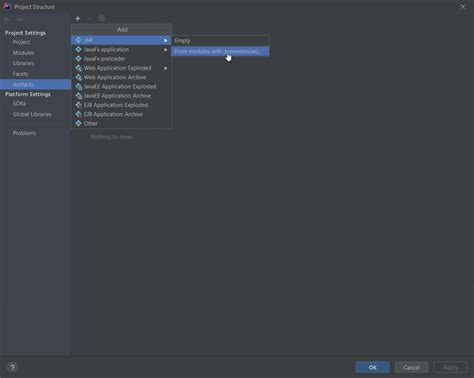
Task: Click the minus Remove artifact icon
Action: tap(89, 19)
